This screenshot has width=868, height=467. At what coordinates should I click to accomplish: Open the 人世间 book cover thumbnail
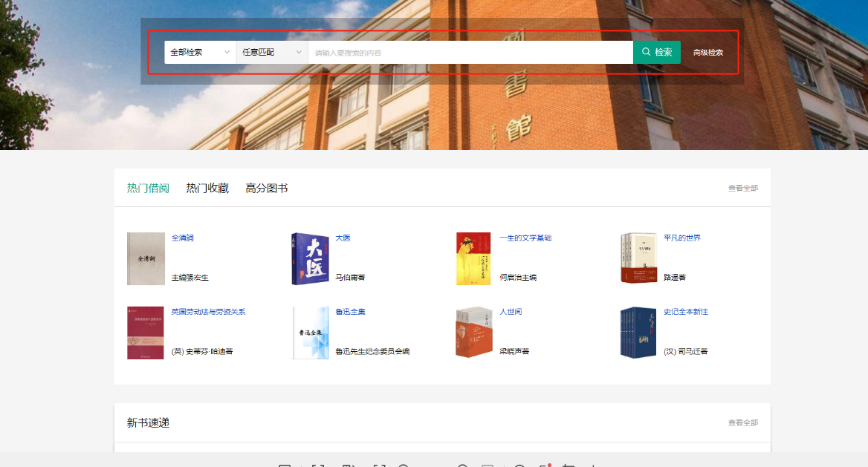pos(474,333)
